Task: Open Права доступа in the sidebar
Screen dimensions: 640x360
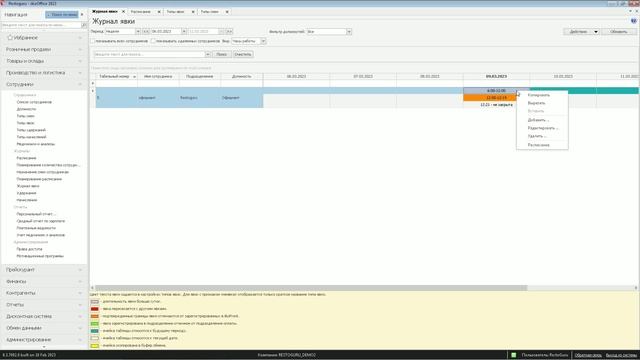Action: tap(29, 249)
